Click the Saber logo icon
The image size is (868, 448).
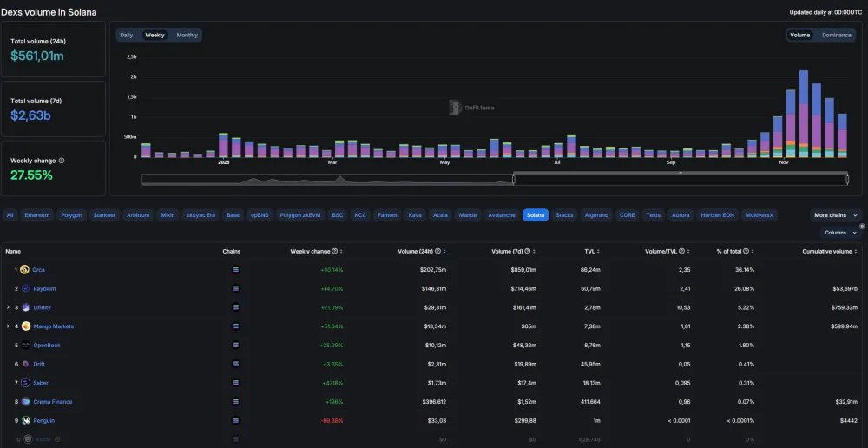(25, 383)
